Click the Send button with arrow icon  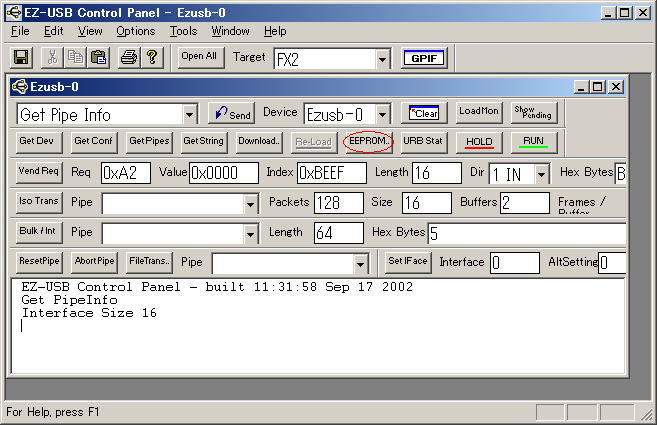(x=231, y=114)
